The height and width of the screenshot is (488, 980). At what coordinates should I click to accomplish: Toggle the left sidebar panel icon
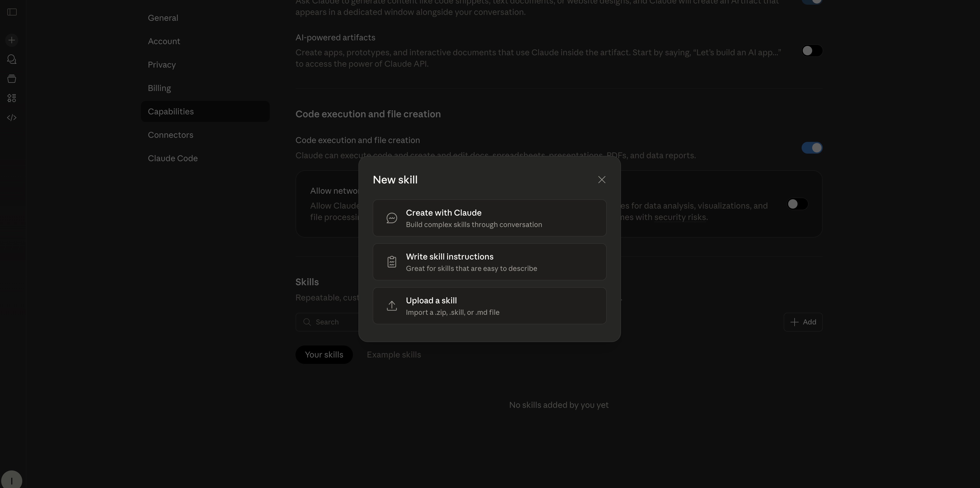click(x=12, y=12)
